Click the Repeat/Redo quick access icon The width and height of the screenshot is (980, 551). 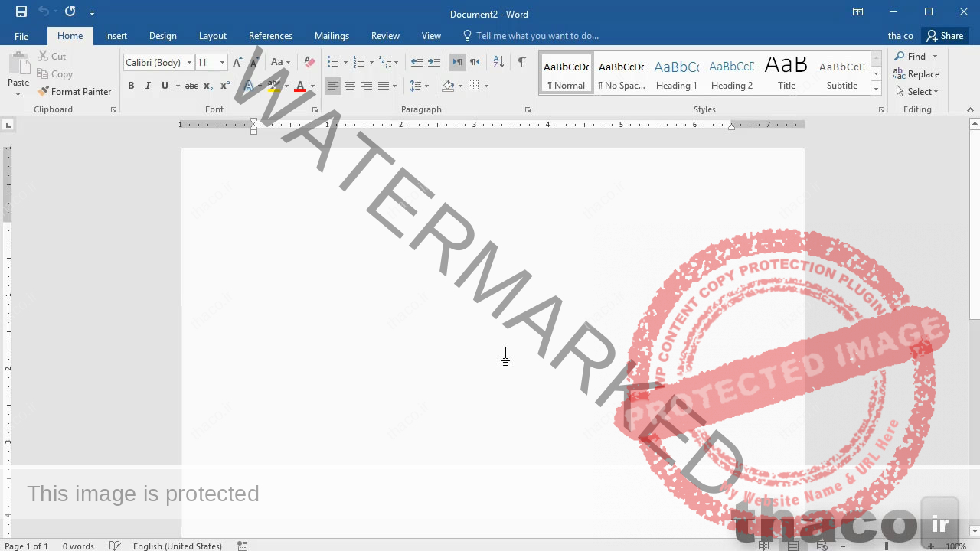point(70,11)
